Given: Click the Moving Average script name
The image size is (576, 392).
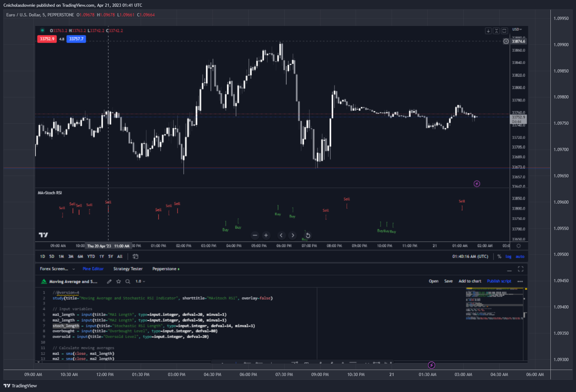Looking at the screenshot, I should tap(73, 281).
